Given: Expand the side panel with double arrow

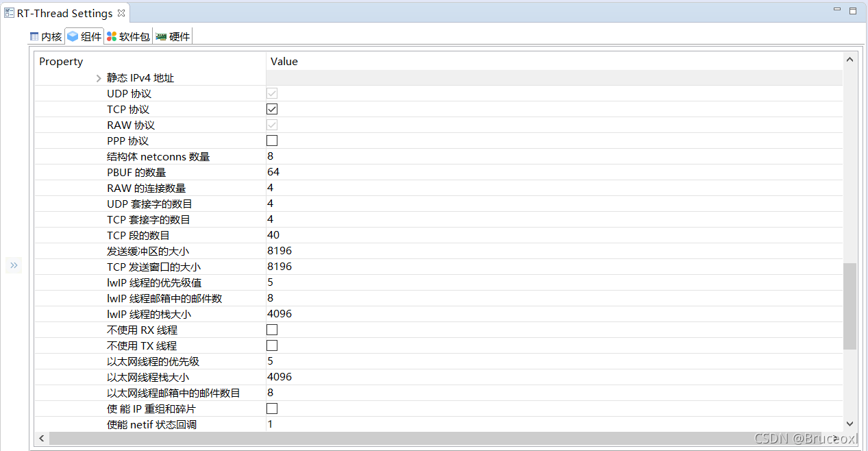Looking at the screenshot, I should point(14,265).
